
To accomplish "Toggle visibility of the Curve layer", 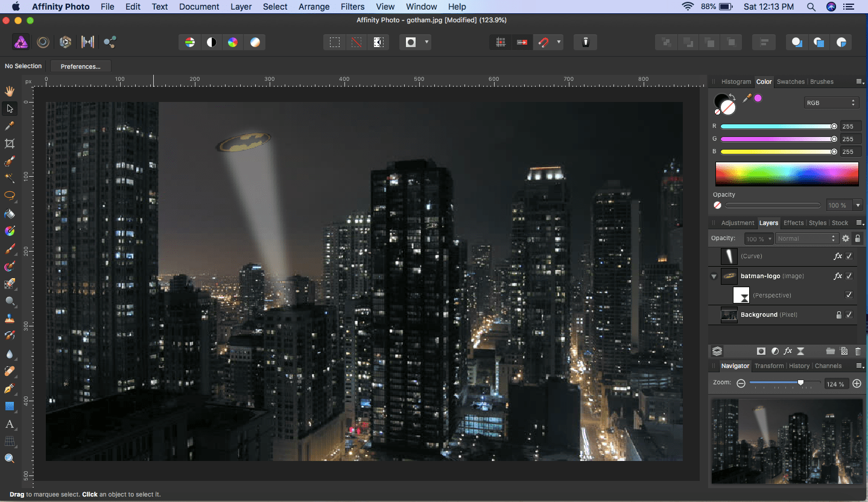I will click(x=849, y=256).
